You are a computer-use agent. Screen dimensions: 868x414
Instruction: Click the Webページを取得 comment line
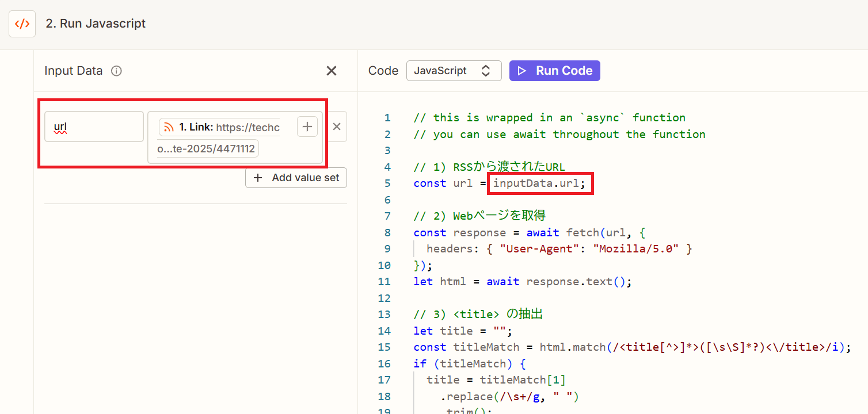point(479,216)
